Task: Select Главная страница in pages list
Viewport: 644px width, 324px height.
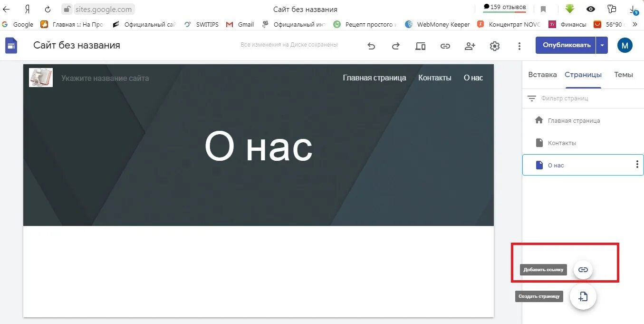Action: pos(583,120)
